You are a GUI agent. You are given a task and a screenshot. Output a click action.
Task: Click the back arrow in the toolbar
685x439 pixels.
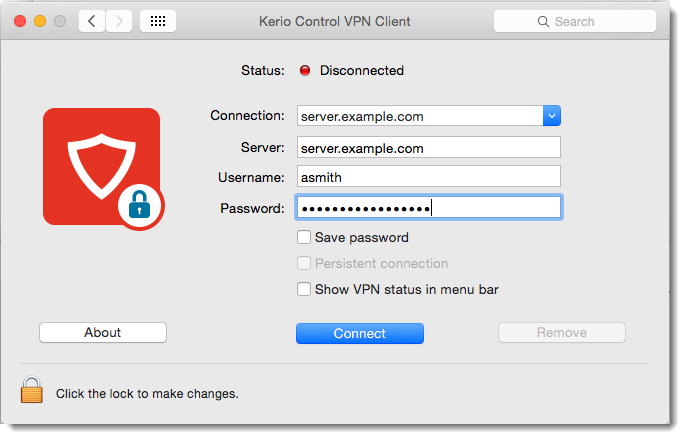pyautogui.click(x=92, y=21)
